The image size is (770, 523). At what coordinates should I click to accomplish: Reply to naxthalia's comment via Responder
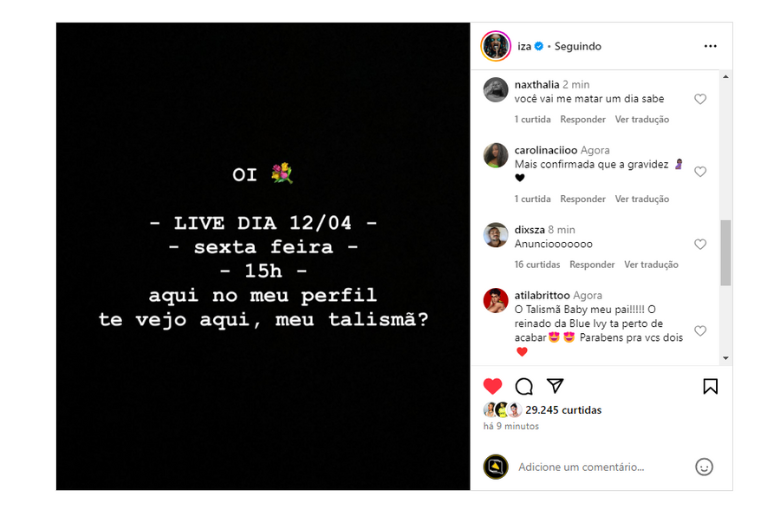pyautogui.click(x=582, y=119)
